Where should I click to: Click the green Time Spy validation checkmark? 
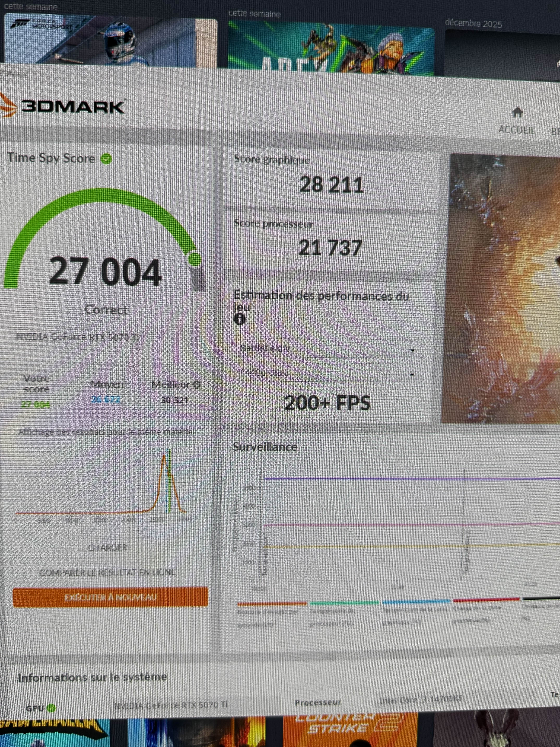(x=106, y=159)
